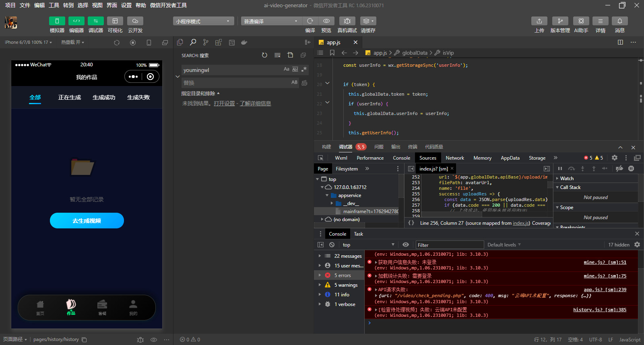Open the mine.js? [sm]:51 source link
This screenshot has width=644, height=345.
[x=605, y=262]
